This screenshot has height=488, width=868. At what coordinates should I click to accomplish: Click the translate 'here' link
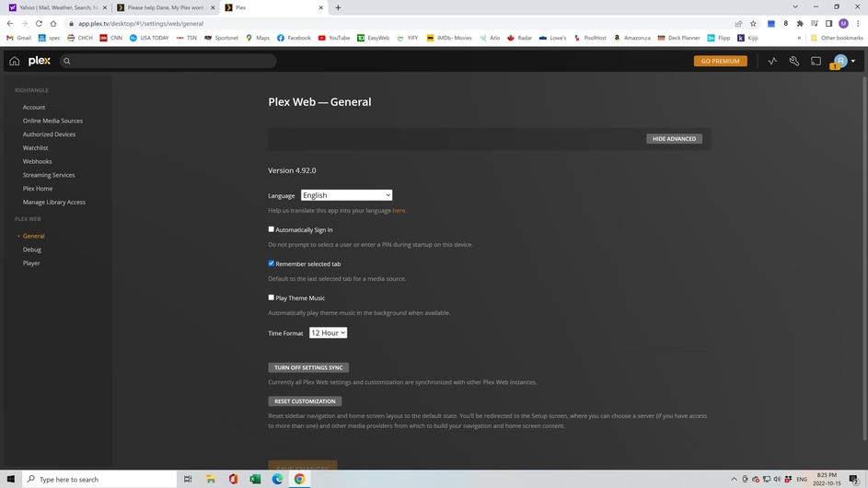coord(399,211)
